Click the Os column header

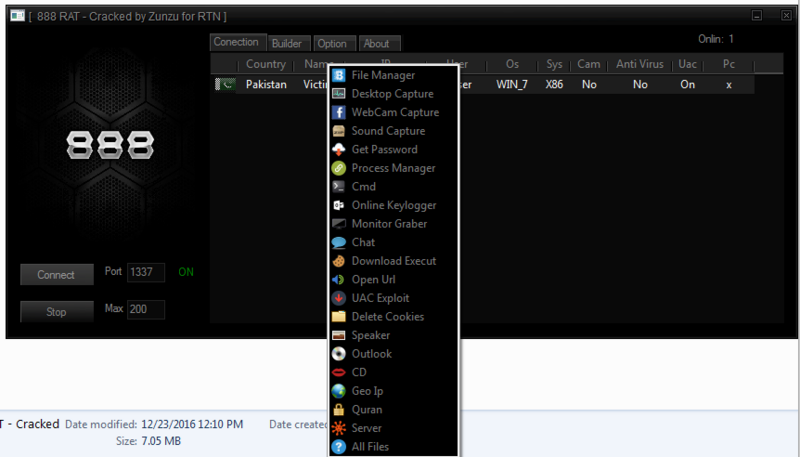click(512, 64)
